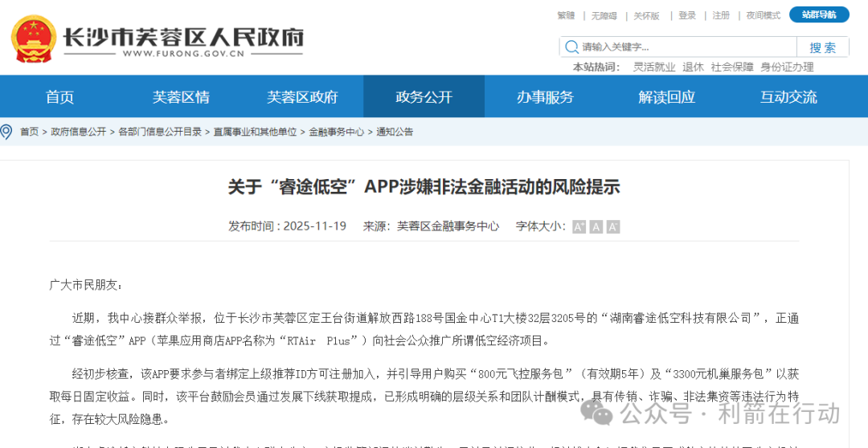Increase font size with A+ icon
Viewport: 868px width, 448px height.
click(x=579, y=227)
